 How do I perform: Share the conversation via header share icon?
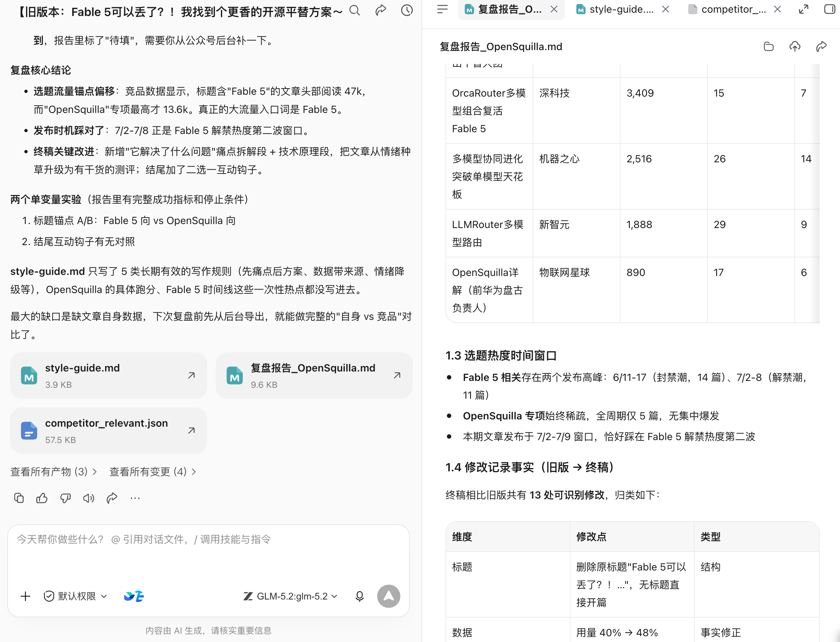[380, 10]
